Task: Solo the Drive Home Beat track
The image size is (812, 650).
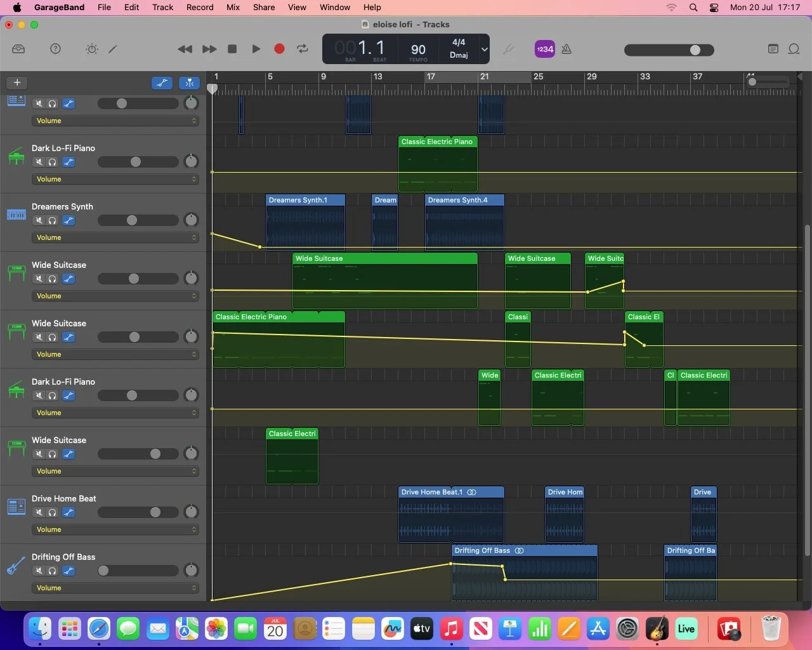Action: [x=52, y=512]
